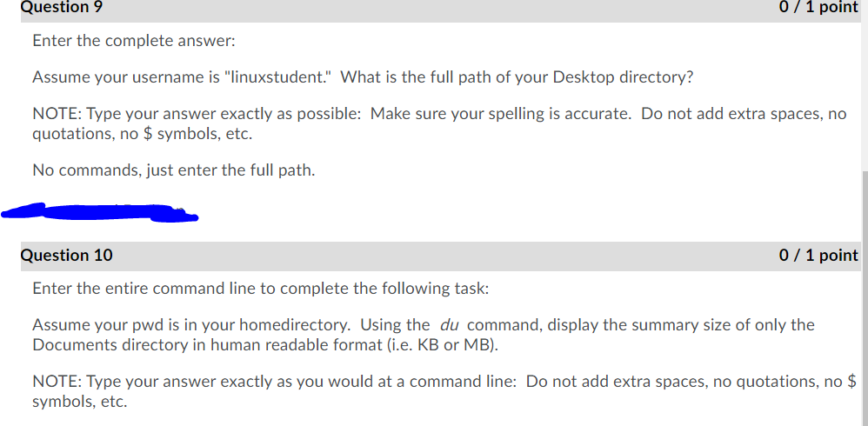Click the vertical scrollbar thumb
Viewport: 868px width, 426px height.
pos(865,298)
